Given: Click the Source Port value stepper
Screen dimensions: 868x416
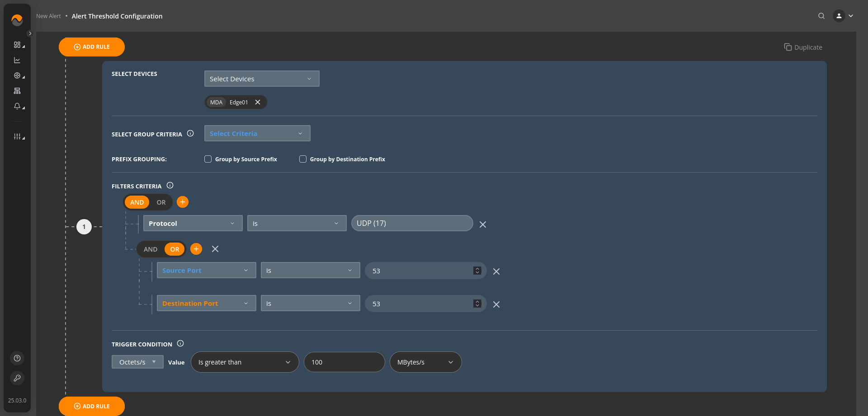Looking at the screenshot, I should [477, 271].
